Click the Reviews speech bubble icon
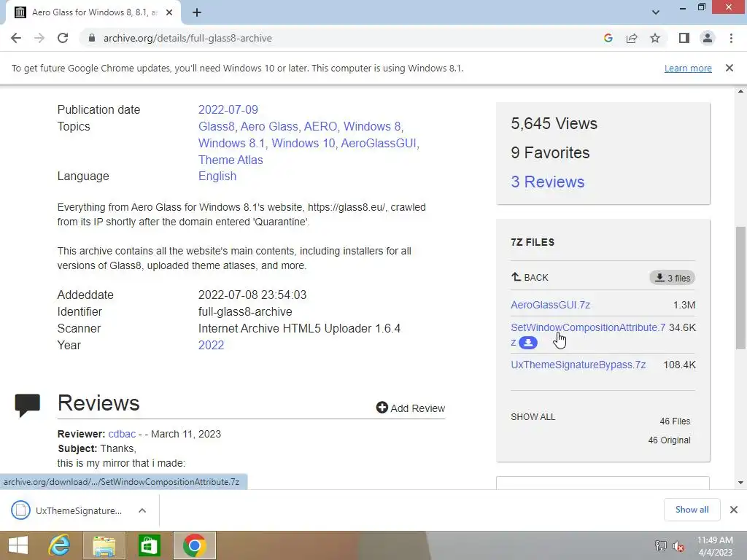747x560 pixels. [x=28, y=405]
